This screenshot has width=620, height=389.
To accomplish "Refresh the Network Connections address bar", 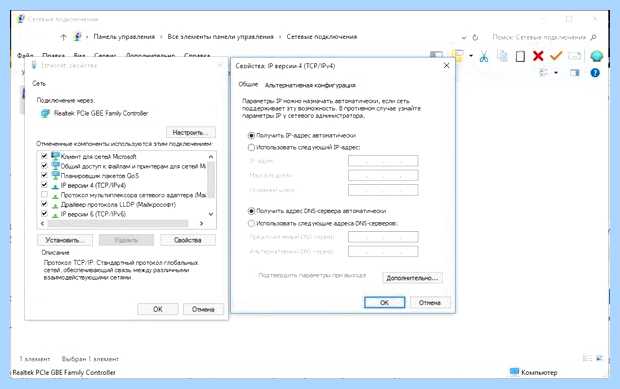I will pyautogui.click(x=475, y=37).
